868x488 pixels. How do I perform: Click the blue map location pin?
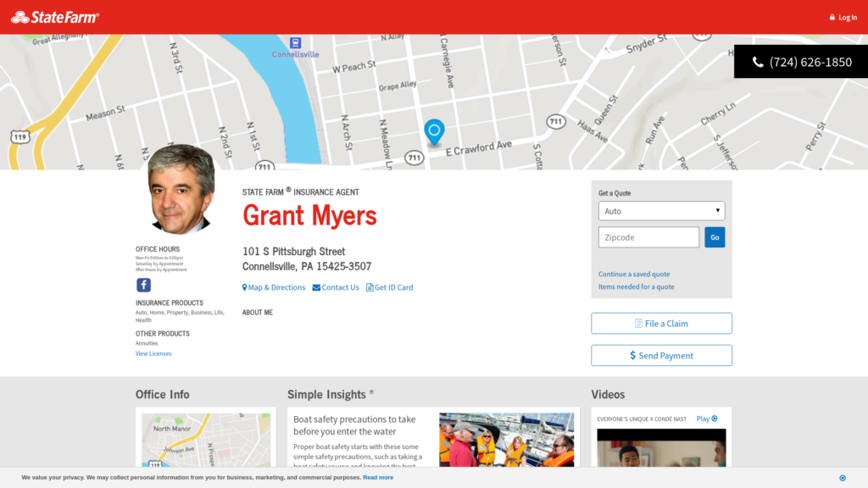coord(434,131)
